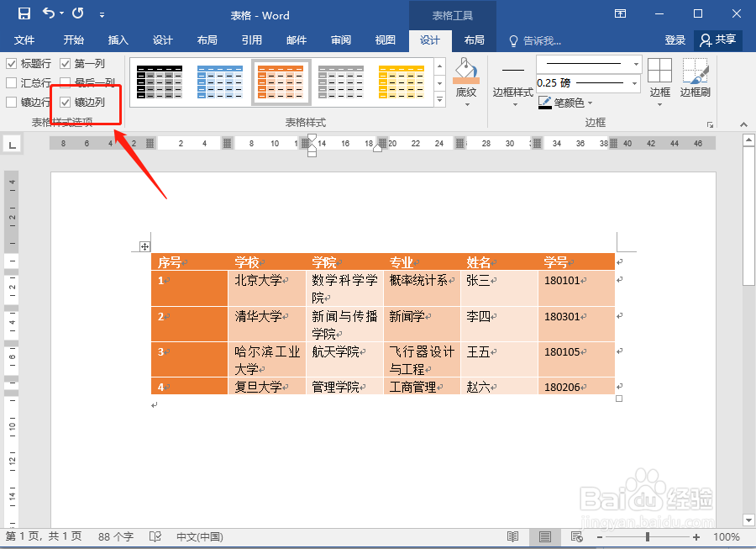Toggle the 第一列 checkbox

pos(65,63)
